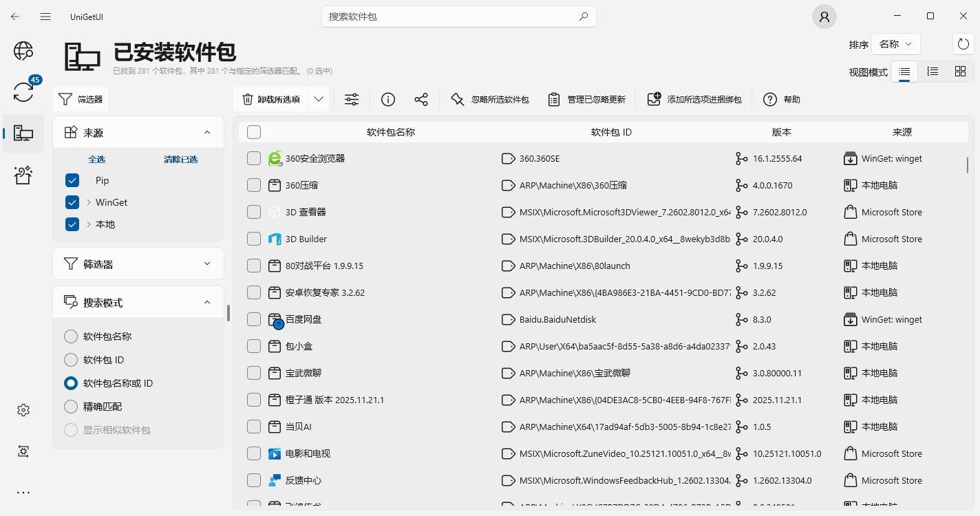Click the user account avatar
Image resolution: width=980 pixels, height=516 pixels.
click(x=824, y=17)
